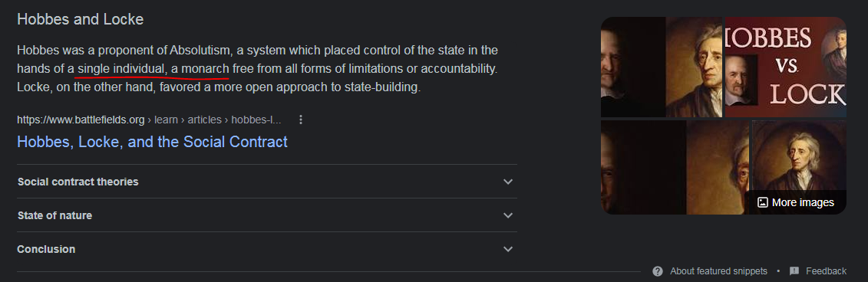Click the image icon in More images
The image size is (868, 282).
coord(762,202)
